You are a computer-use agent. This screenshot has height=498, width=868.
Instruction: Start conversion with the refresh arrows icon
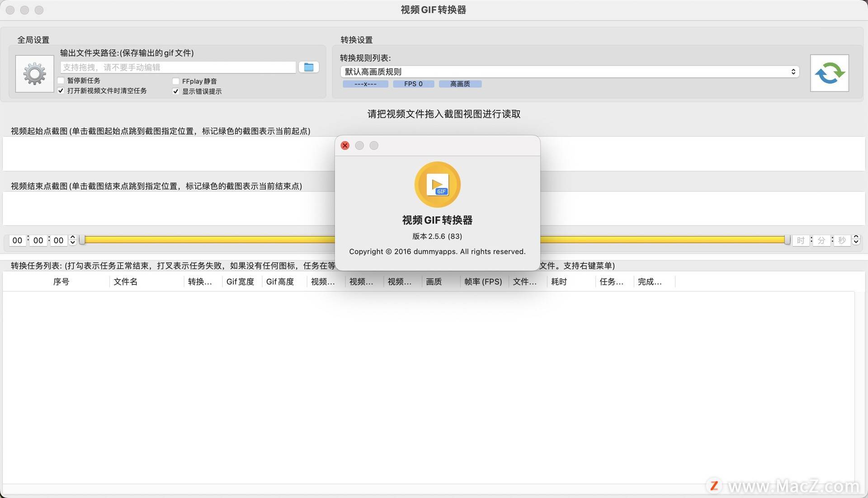tap(829, 73)
